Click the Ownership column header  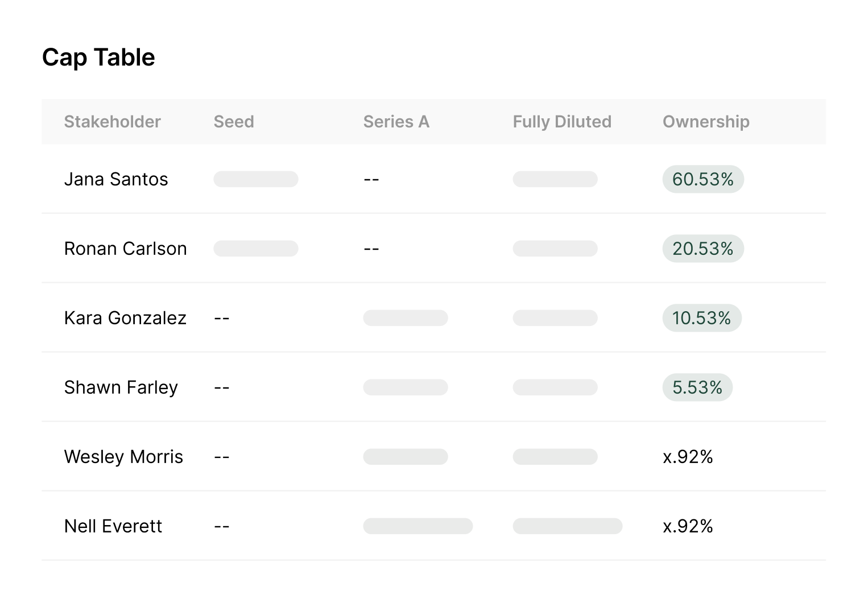point(705,122)
